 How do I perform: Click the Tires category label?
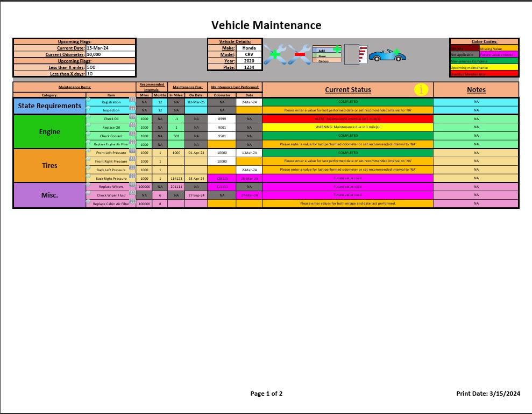[x=49, y=165]
